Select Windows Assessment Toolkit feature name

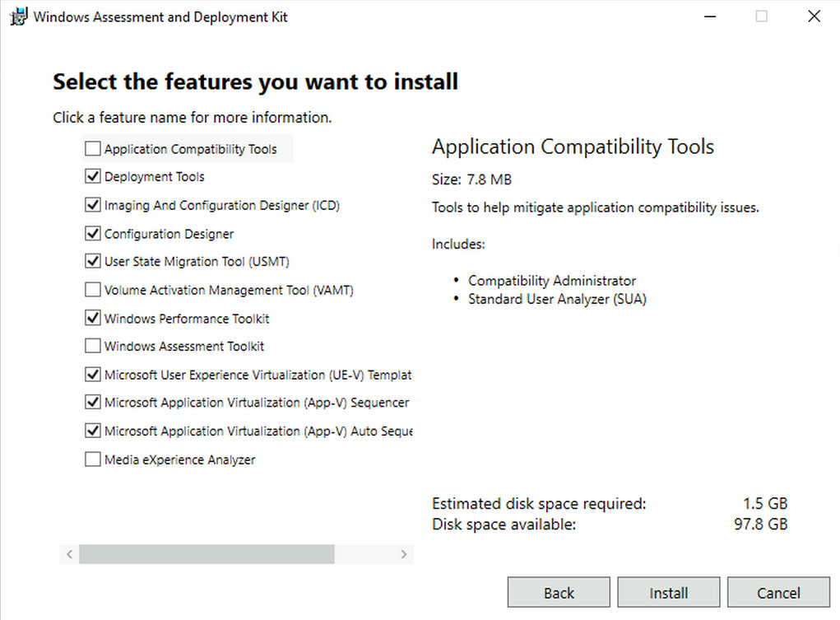(184, 347)
